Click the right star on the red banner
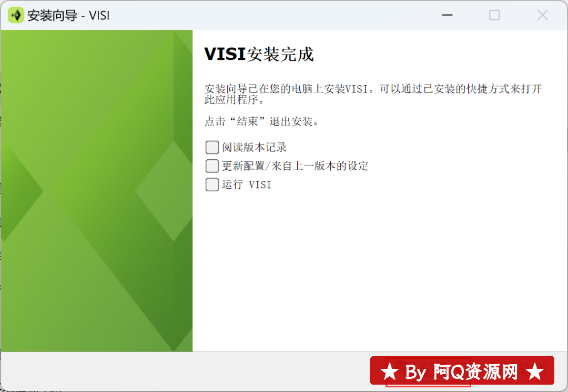 (x=535, y=372)
